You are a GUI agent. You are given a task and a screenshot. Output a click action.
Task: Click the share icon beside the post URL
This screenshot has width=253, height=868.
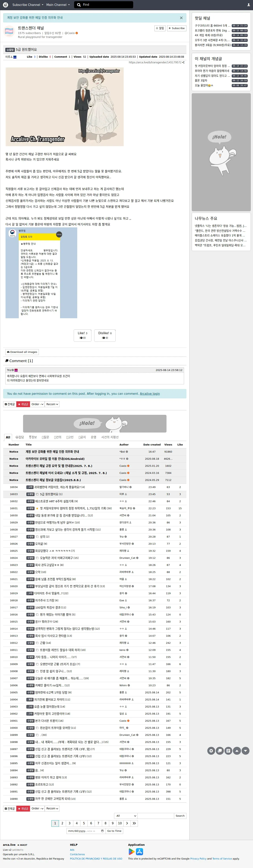pyautogui.click(x=183, y=62)
